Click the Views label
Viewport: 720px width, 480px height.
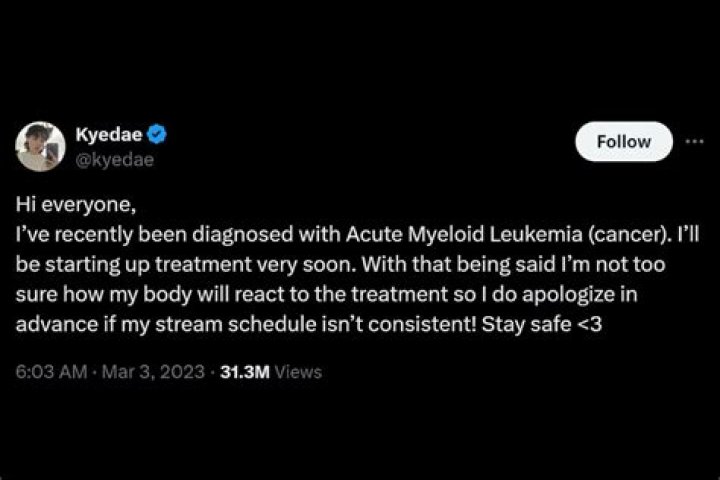tap(299, 371)
